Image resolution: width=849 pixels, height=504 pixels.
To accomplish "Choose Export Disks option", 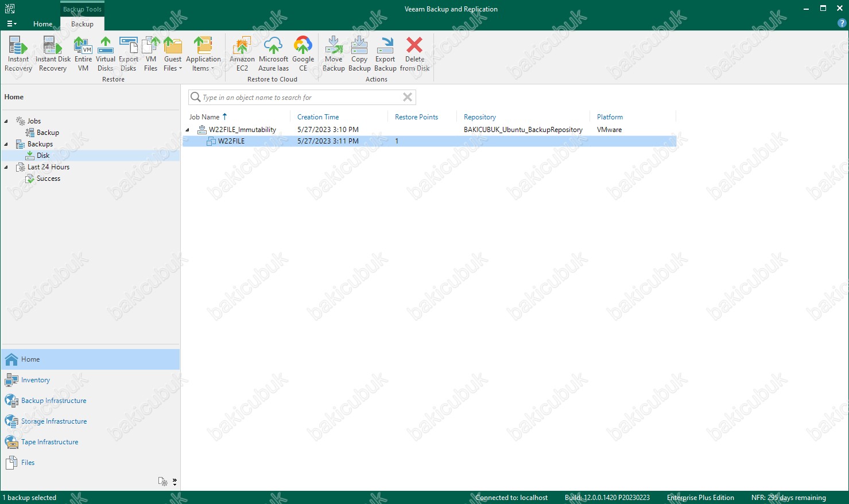I will [x=129, y=54].
